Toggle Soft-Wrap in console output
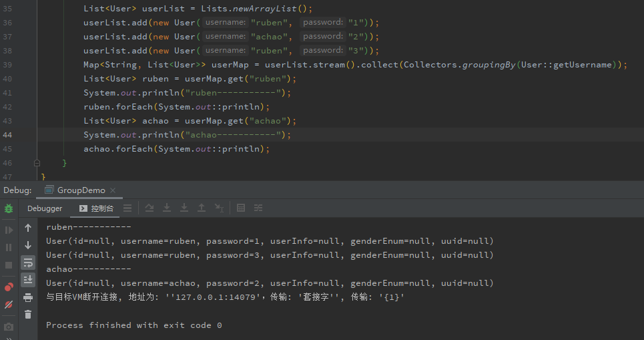644x340 pixels. pyautogui.click(x=28, y=262)
